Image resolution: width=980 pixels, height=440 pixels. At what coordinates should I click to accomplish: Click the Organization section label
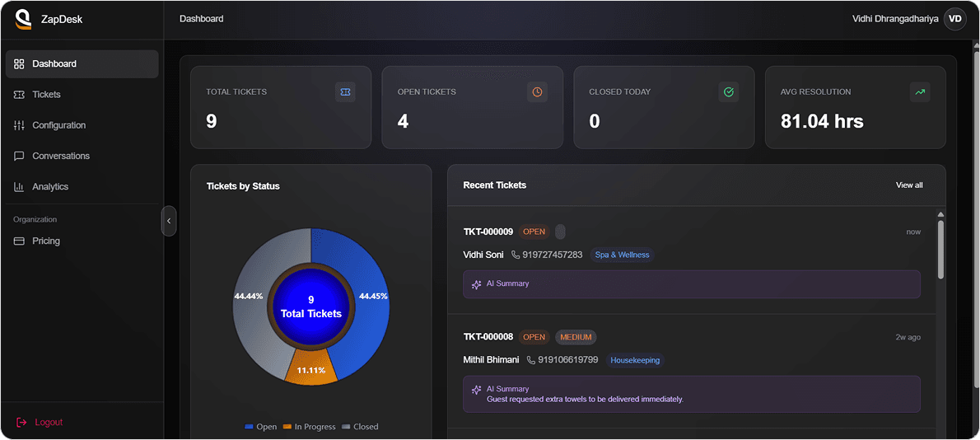coord(35,219)
